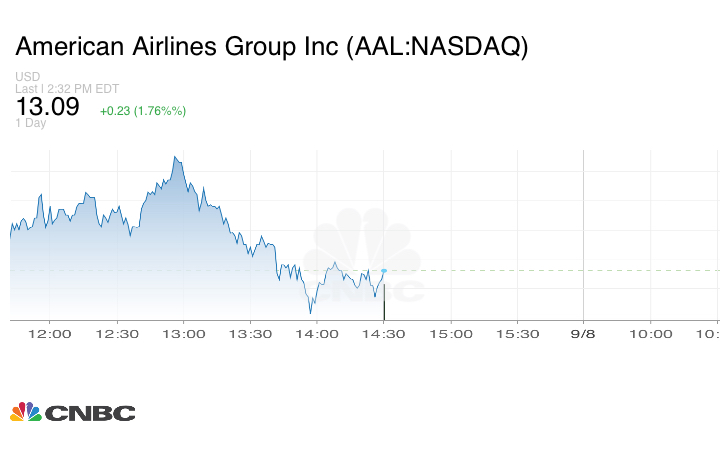Viewport: 720px width, 450px height.
Task: Click the 13:00 time axis label
Action: pyautogui.click(x=185, y=334)
